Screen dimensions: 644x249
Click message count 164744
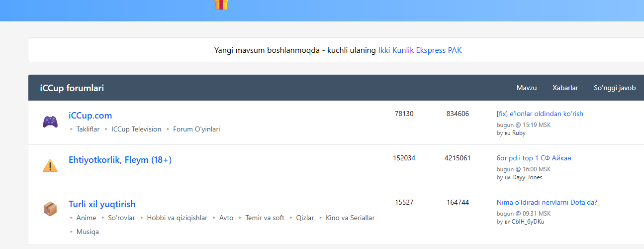pos(458,202)
